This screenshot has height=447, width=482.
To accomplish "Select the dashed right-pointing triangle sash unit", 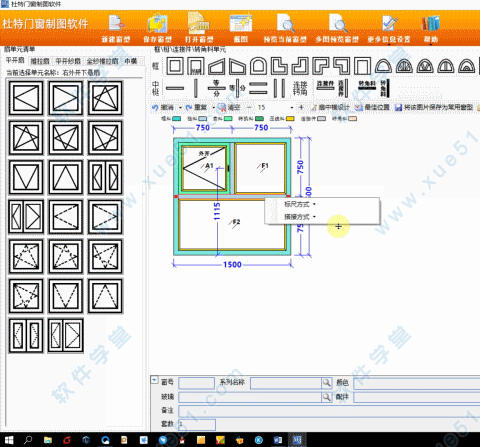I will coord(105,217).
